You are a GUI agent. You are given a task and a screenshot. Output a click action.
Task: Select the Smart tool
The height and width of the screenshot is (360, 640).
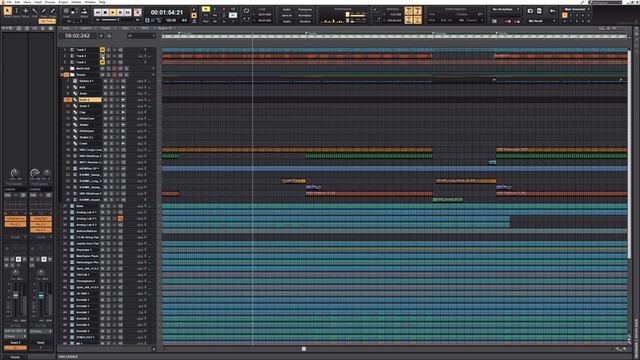coord(7,11)
